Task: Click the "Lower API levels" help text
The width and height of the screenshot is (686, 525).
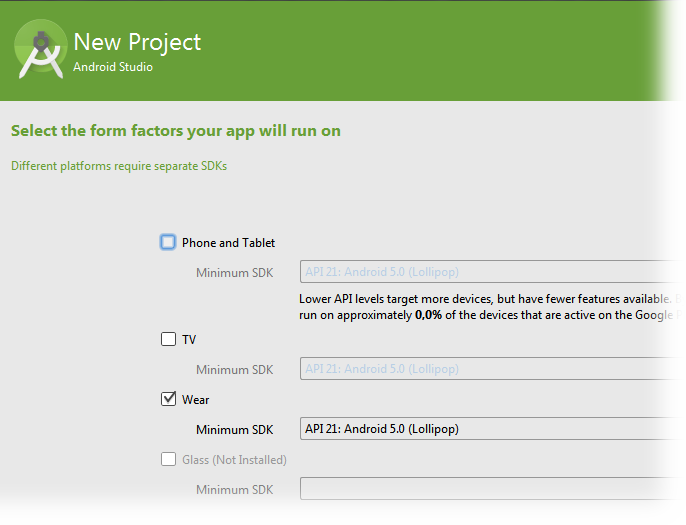Action: coord(492,299)
